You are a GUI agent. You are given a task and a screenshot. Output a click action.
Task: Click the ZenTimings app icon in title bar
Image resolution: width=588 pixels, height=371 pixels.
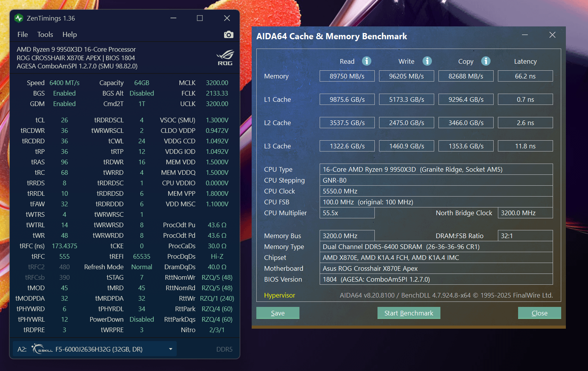(19, 18)
